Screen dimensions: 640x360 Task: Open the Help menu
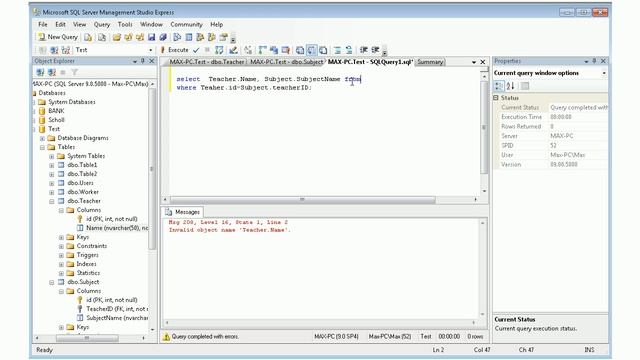216,24
